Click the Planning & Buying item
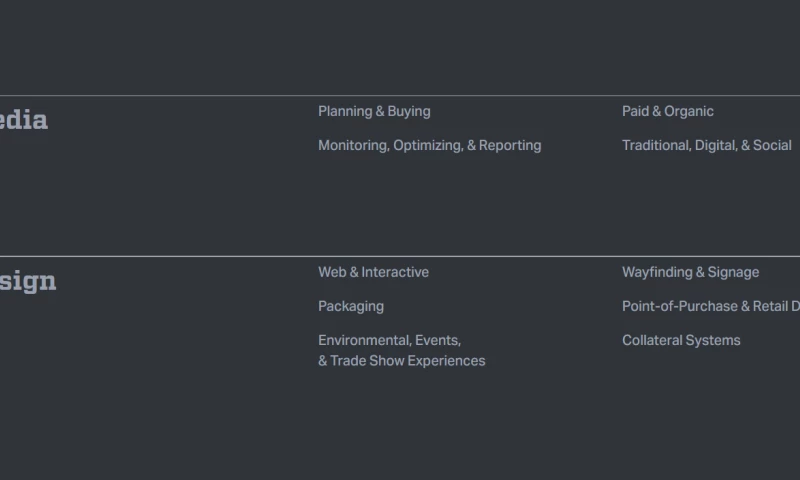 coord(374,112)
